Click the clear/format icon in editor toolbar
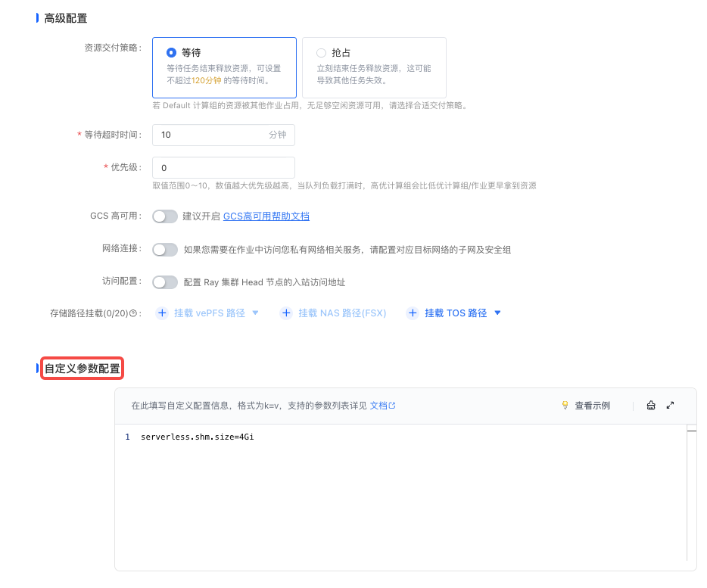 (x=651, y=406)
